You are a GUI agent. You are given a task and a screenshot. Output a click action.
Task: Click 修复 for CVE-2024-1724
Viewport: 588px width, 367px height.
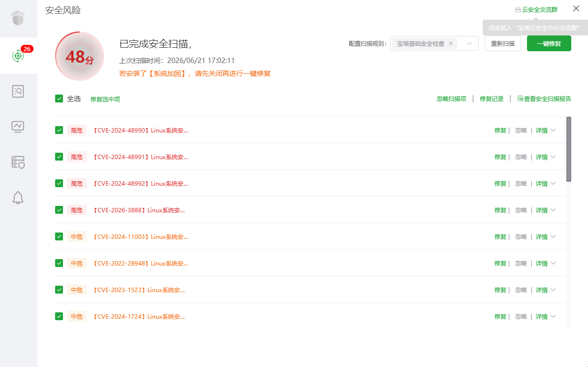[500, 317]
